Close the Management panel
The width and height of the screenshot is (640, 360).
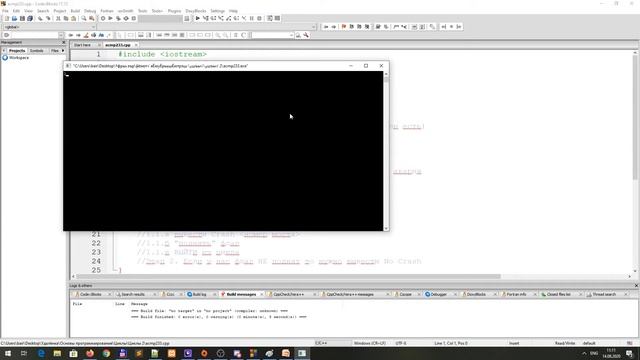tap(63, 42)
